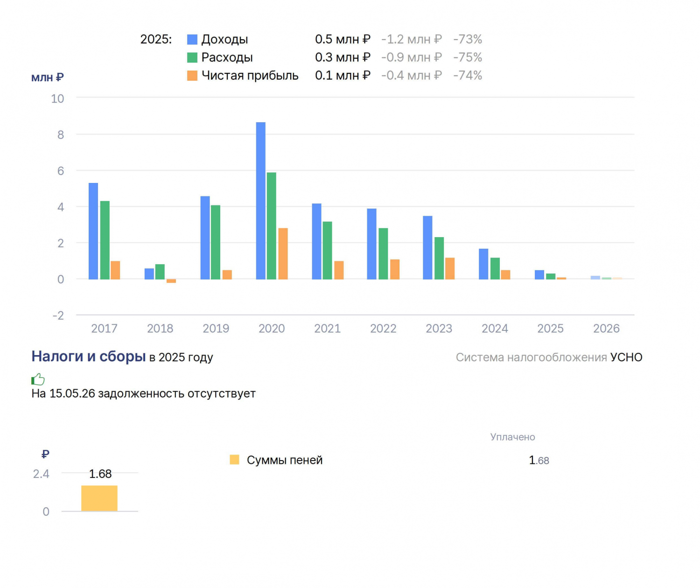Image resolution: width=700 pixels, height=588 pixels.
Task: Click the blue Доходы legend swatch
Action: pos(192,40)
